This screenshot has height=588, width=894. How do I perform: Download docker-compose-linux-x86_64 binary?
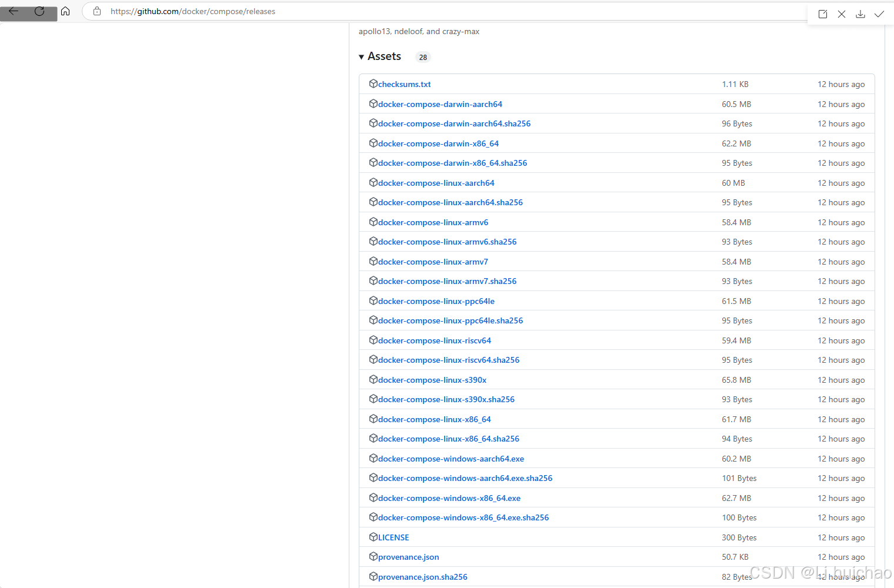[434, 419]
